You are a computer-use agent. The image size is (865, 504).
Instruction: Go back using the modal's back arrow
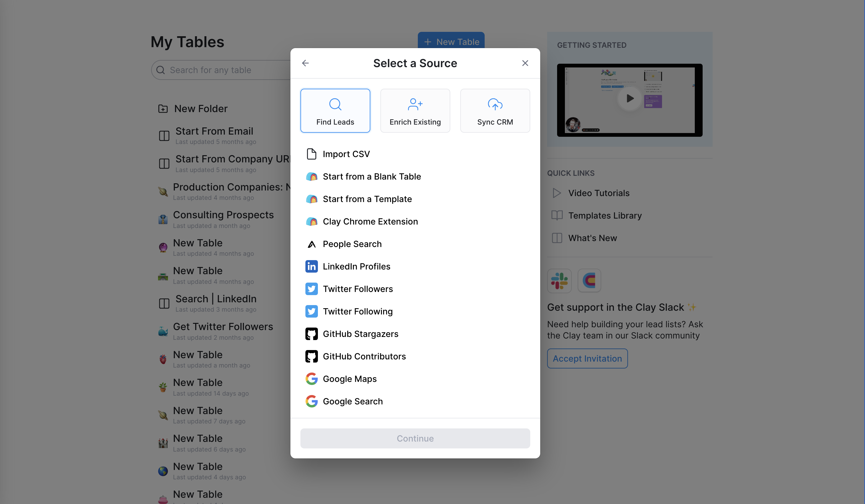(x=305, y=63)
